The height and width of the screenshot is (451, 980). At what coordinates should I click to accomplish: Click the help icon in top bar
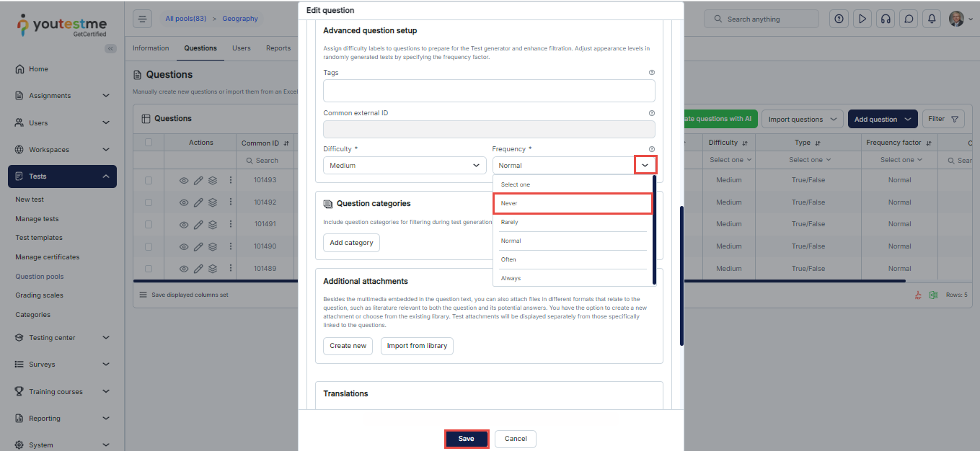[839, 19]
